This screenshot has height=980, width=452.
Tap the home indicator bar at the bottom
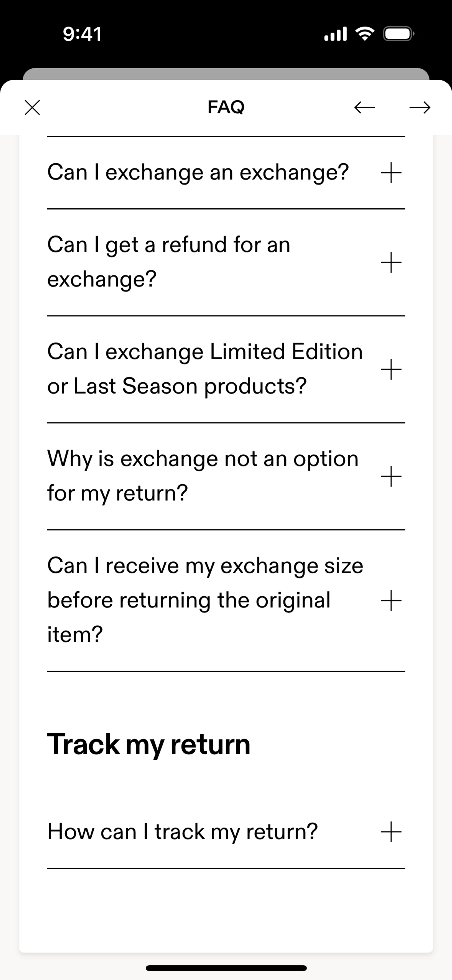click(x=226, y=968)
